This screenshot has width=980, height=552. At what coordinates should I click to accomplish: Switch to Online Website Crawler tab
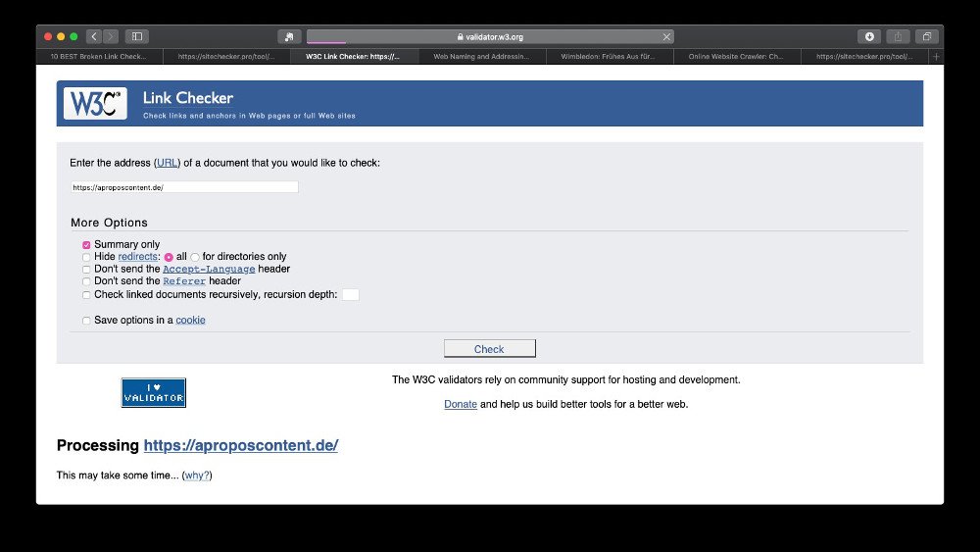pos(736,56)
